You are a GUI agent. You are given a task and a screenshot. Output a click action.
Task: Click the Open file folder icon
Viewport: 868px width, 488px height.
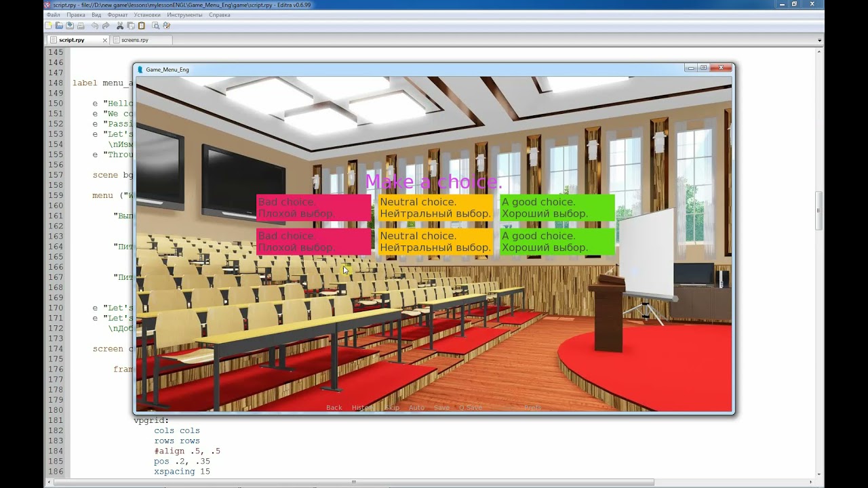[x=59, y=26]
